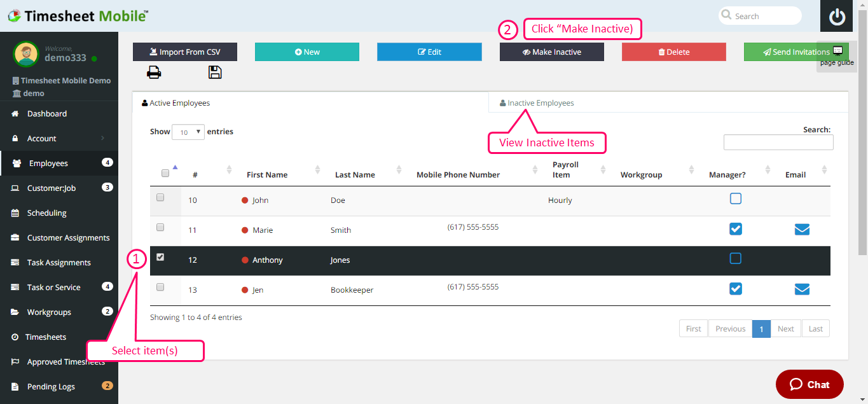Click the Import From CSV button
The width and height of the screenshot is (868, 404).
[x=184, y=52]
